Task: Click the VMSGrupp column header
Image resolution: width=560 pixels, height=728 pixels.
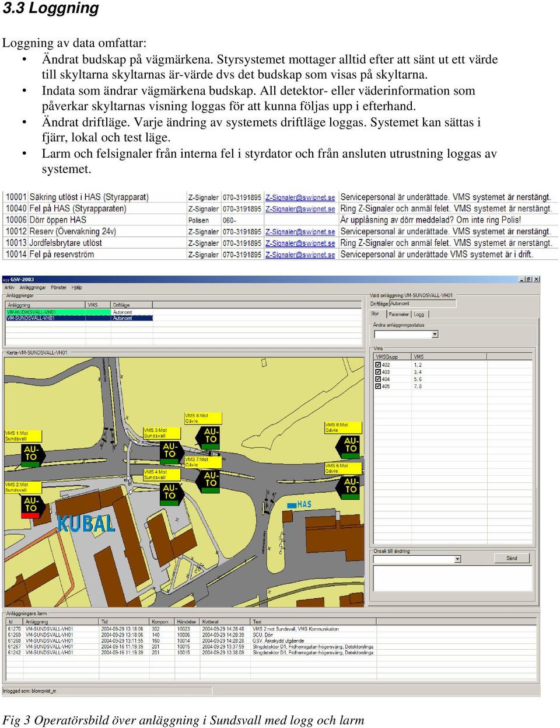Action: [x=392, y=357]
